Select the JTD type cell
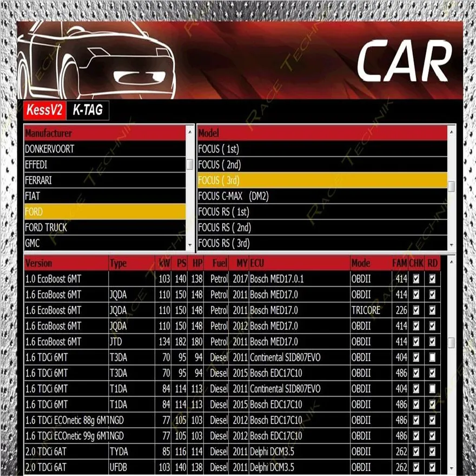Image resolution: width=476 pixels, height=476 pixels. click(132, 342)
